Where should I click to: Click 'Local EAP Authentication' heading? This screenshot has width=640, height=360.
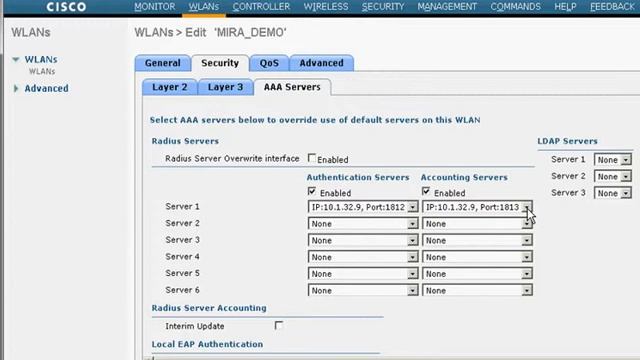pos(207,344)
